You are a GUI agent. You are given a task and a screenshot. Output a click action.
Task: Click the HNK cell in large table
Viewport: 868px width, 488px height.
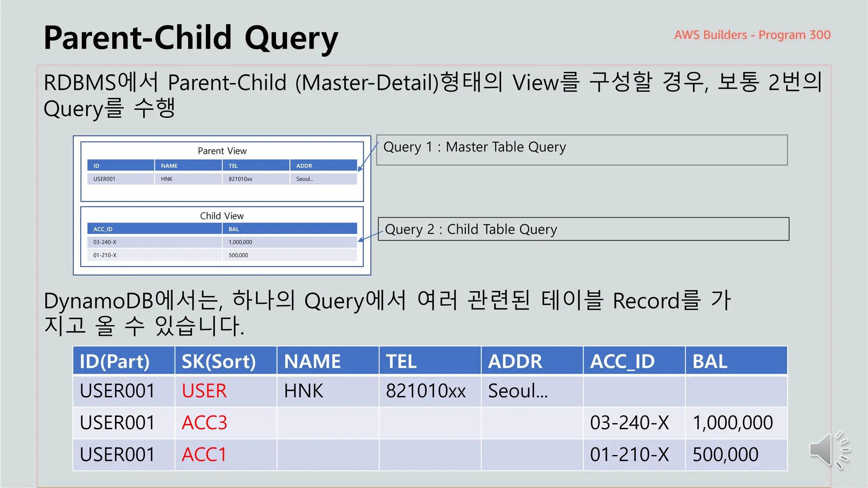click(x=328, y=391)
